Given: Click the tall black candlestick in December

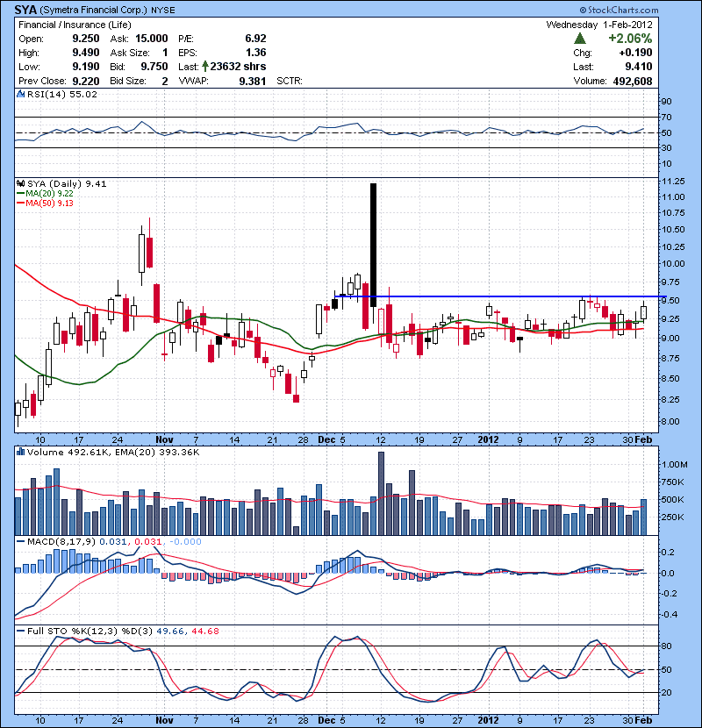Looking at the screenshot, I should tap(373, 245).
